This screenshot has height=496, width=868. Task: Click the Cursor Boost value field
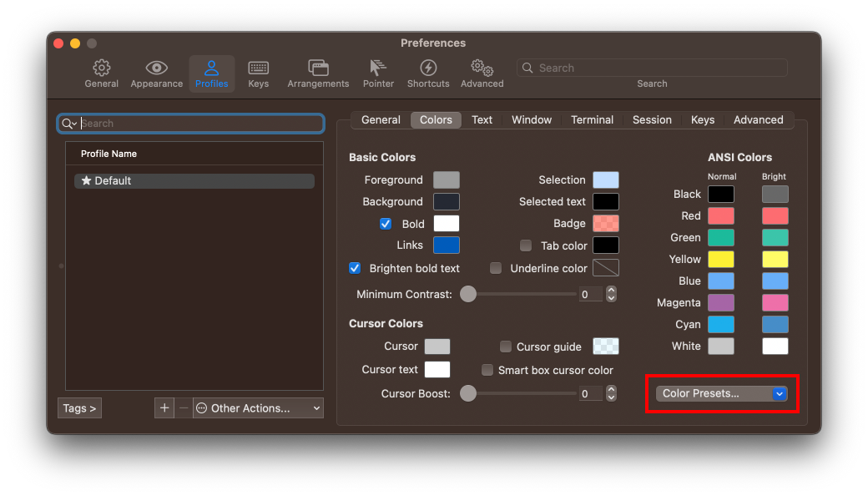(x=590, y=393)
